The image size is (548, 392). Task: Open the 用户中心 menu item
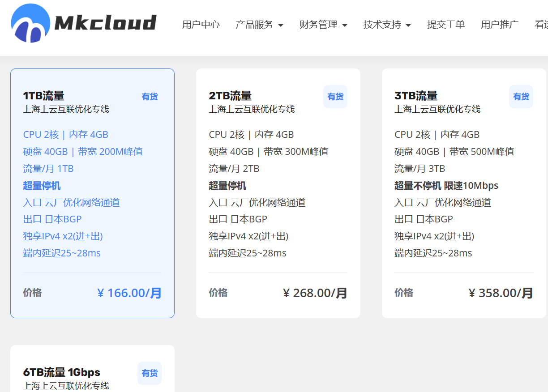point(201,25)
